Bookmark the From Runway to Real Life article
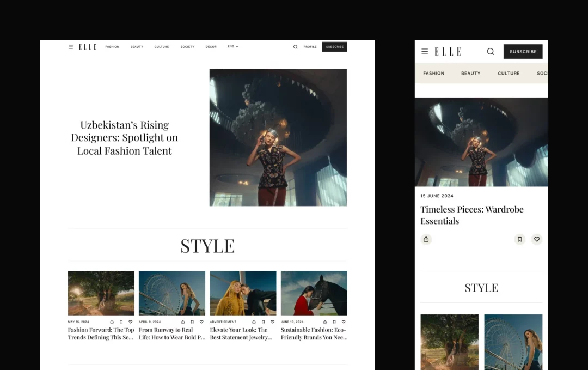Screen dimensions: 588x370 point(192,322)
